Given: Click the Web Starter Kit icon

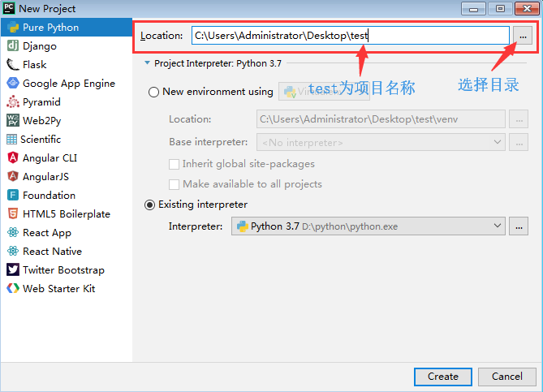Looking at the screenshot, I should pyautogui.click(x=13, y=288).
